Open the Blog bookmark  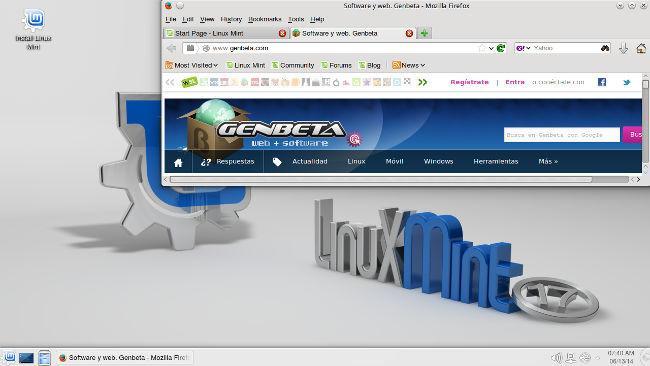click(x=369, y=65)
